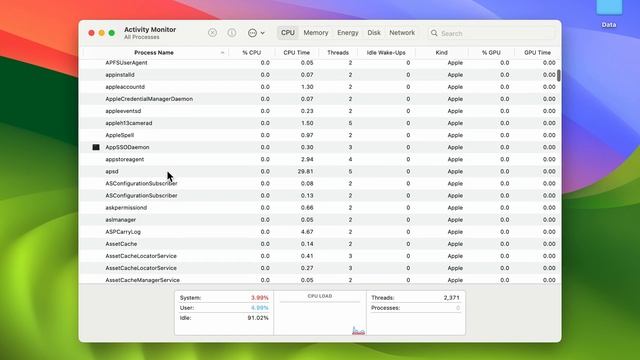Select the apsd process row

320,171
